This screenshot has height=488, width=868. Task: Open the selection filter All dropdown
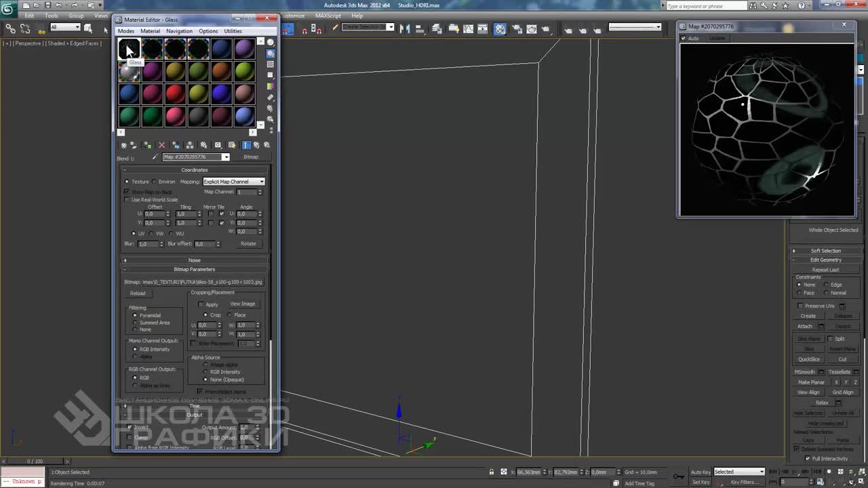point(65,27)
